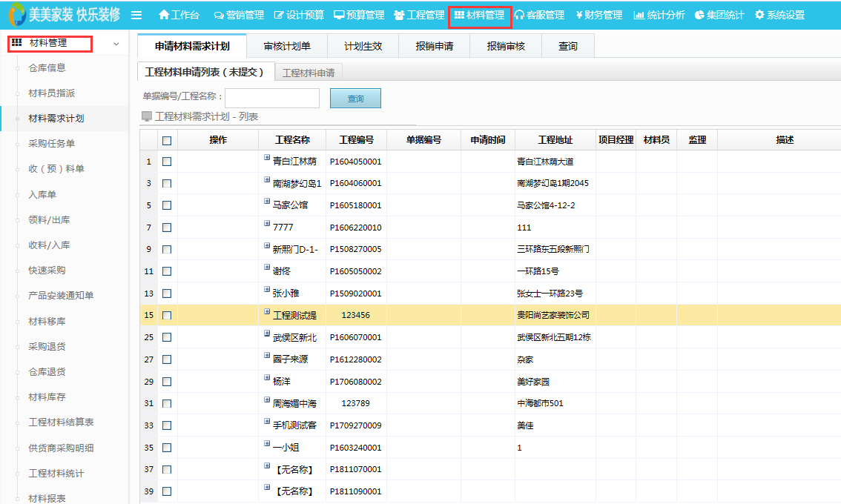Expand the 马家公馆 row plus icon
Screen dimensions: 841x504
(267, 202)
